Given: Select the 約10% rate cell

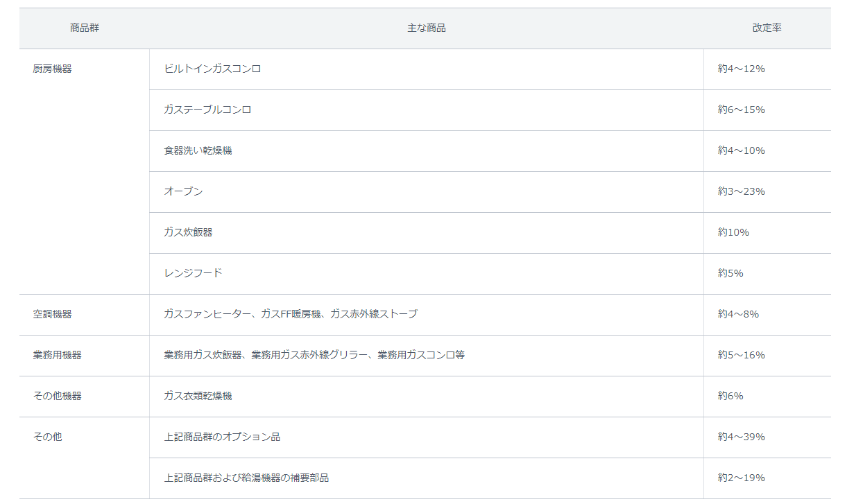Looking at the screenshot, I should (x=733, y=232).
